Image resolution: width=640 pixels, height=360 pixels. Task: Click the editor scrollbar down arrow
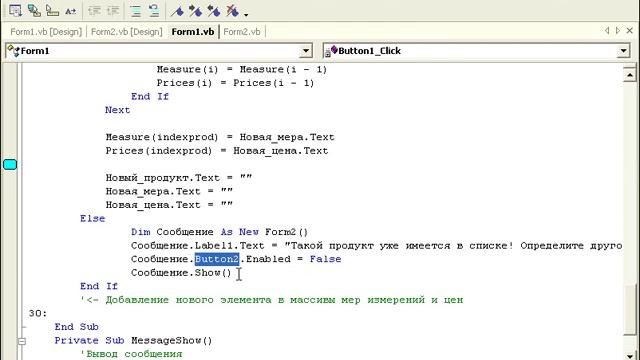(x=629, y=355)
